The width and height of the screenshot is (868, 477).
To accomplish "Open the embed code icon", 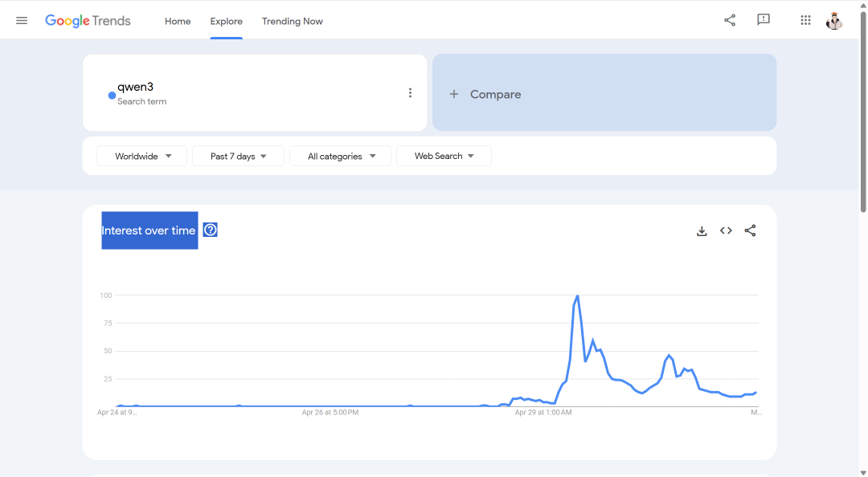I will pyautogui.click(x=726, y=230).
